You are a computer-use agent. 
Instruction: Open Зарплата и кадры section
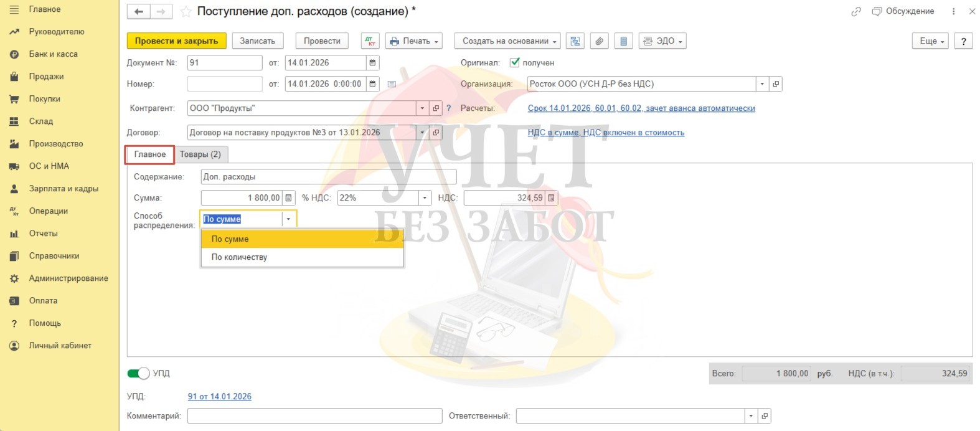[64, 189]
